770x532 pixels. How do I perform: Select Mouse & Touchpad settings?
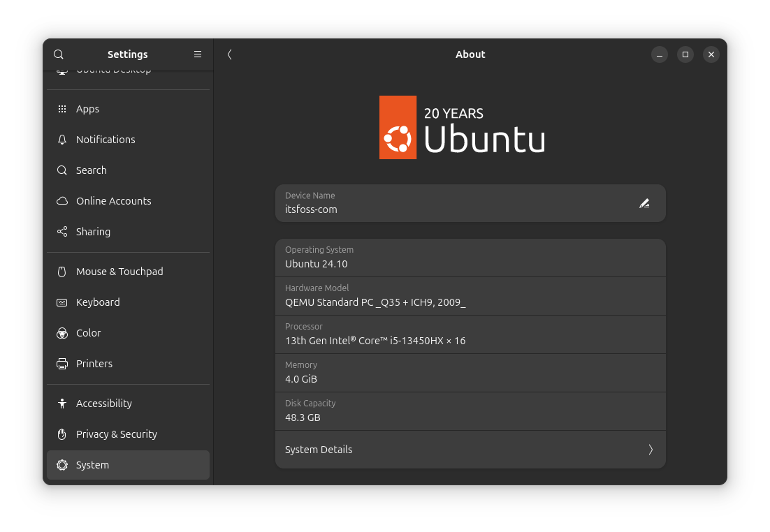click(x=119, y=272)
